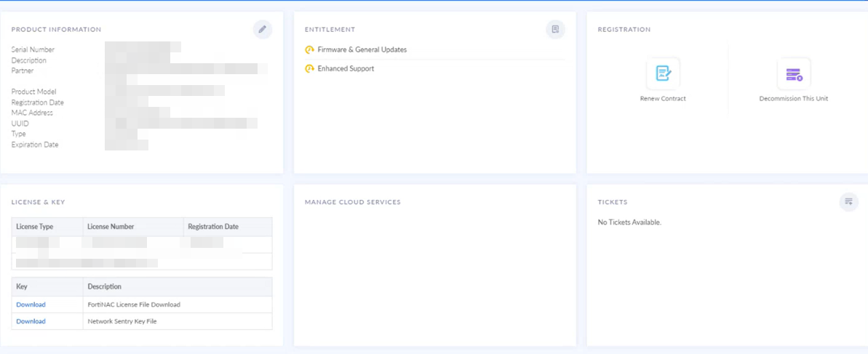
Task: Click the Enhanced Support status icon
Action: click(310, 69)
